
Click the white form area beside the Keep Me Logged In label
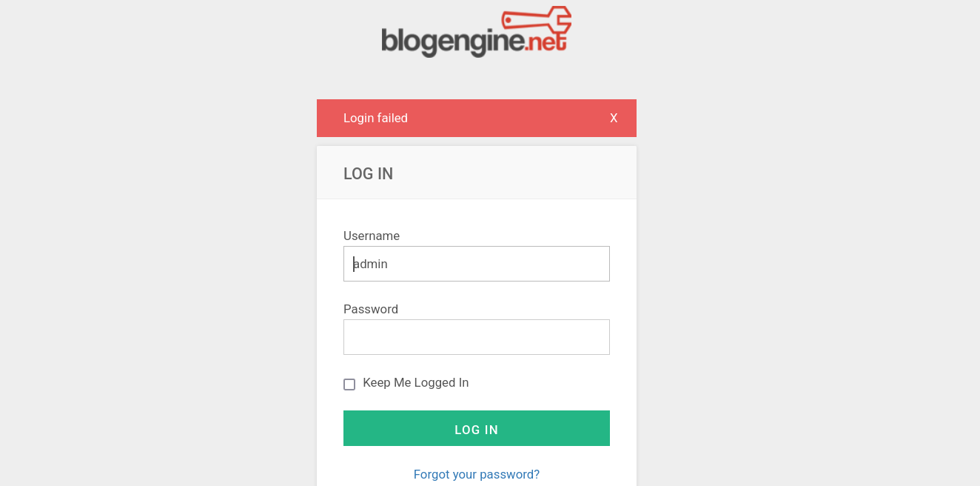548,383
